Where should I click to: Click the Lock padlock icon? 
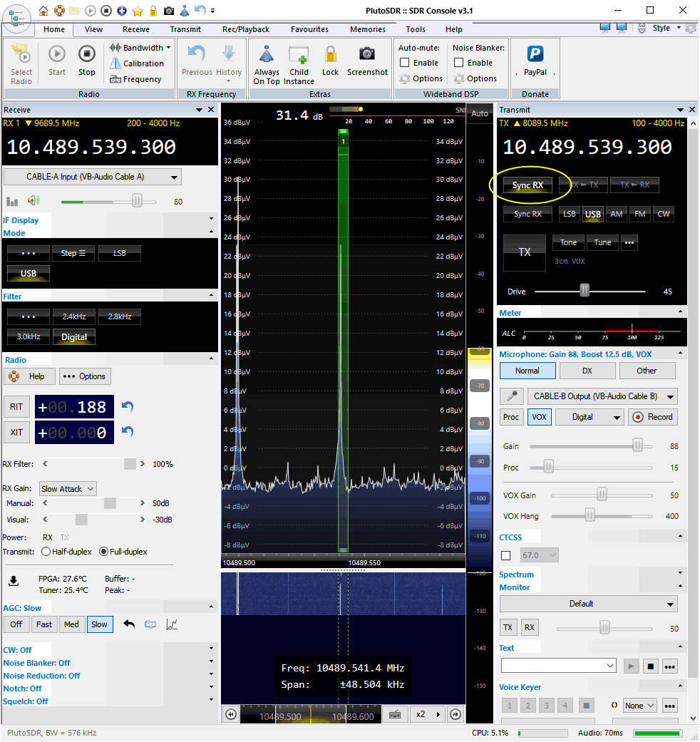point(330,56)
